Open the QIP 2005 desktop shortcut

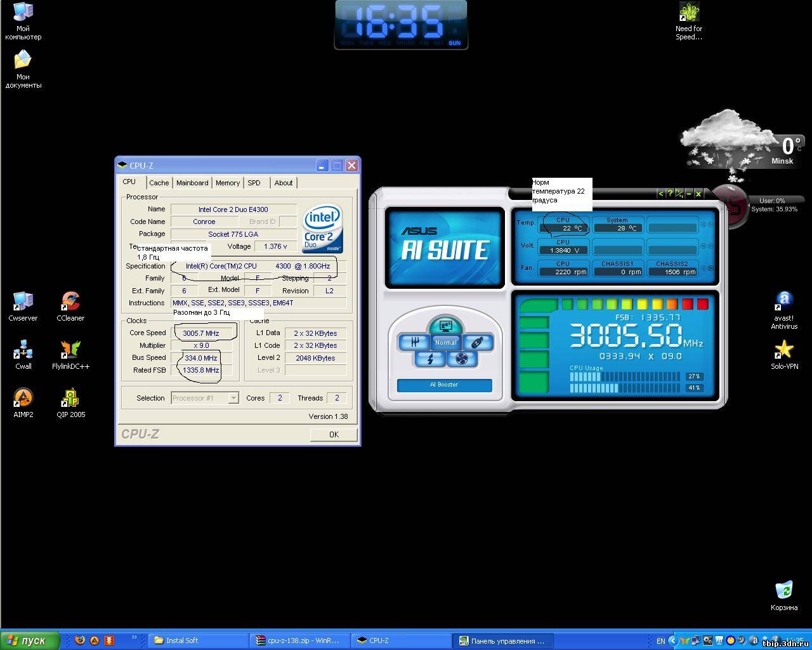point(70,402)
